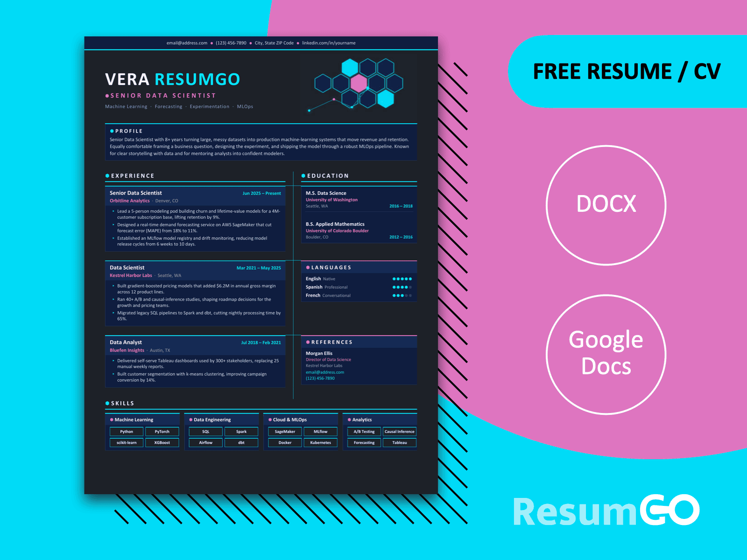The image size is (747, 560).
Task: Click the Senior Data Scientist job title
Action: coord(136,193)
